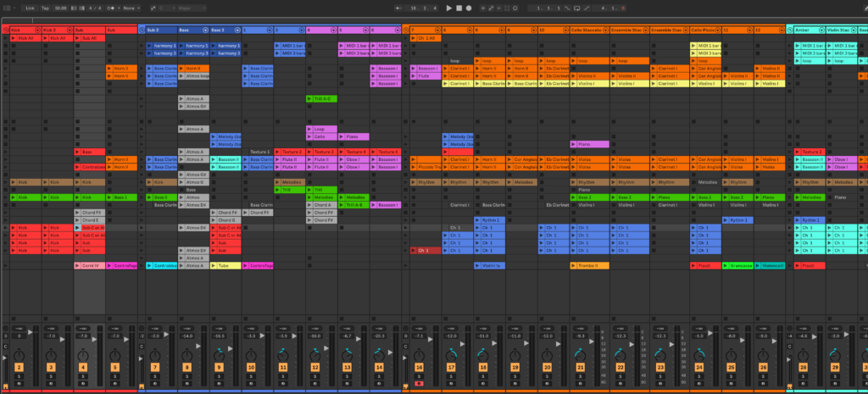This screenshot has height=394, width=868.
Task: Solo track 9 with S button
Action: pos(220,377)
